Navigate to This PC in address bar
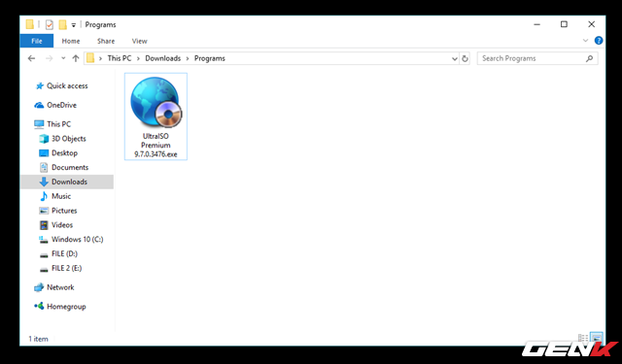Screen dimensions: 622x364 pyautogui.click(x=119, y=58)
